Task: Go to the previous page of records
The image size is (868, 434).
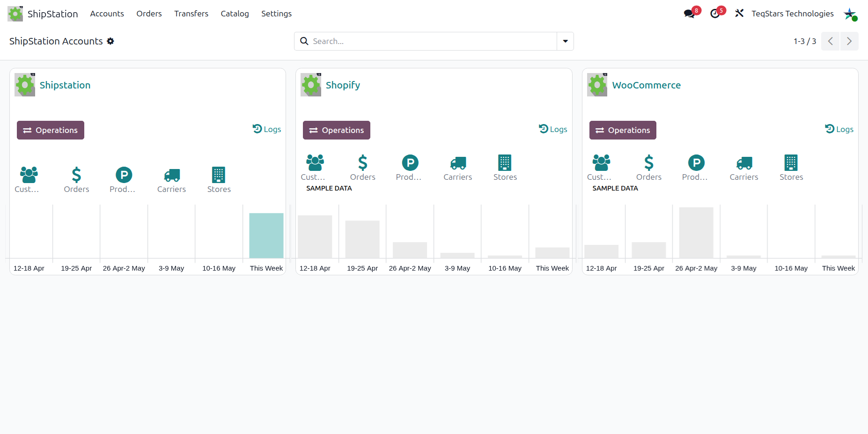Action: pos(830,41)
